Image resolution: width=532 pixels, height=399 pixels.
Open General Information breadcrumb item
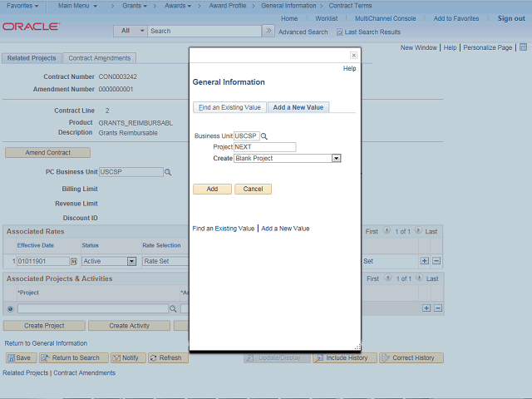click(x=288, y=6)
